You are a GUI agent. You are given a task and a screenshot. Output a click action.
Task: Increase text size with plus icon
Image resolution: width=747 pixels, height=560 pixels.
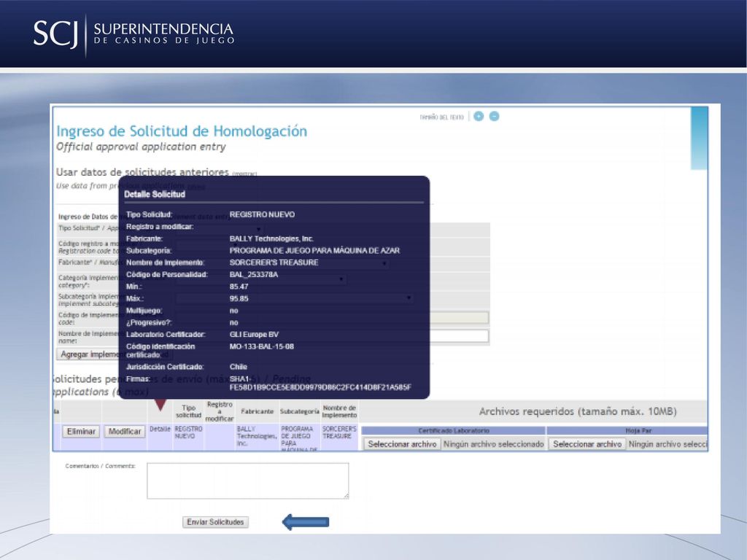[479, 116]
